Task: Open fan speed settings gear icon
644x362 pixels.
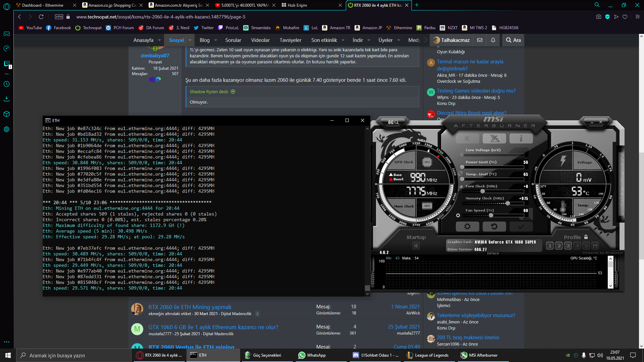Action: (458, 216)
